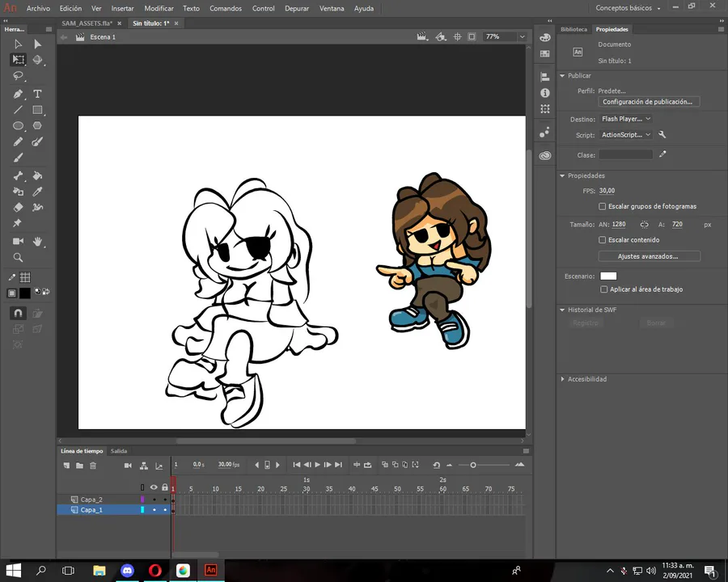Toggle lock dot of Capa_2 layer
Image resolution: width=728 pixels, height=582 pixels.
point(165,500)
